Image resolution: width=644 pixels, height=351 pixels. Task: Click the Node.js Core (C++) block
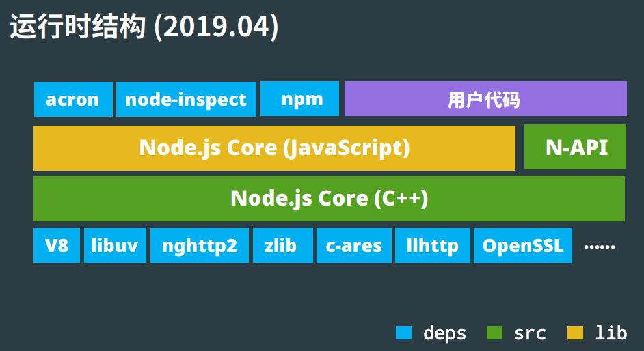pyautogui.click(x=329, y=199)
